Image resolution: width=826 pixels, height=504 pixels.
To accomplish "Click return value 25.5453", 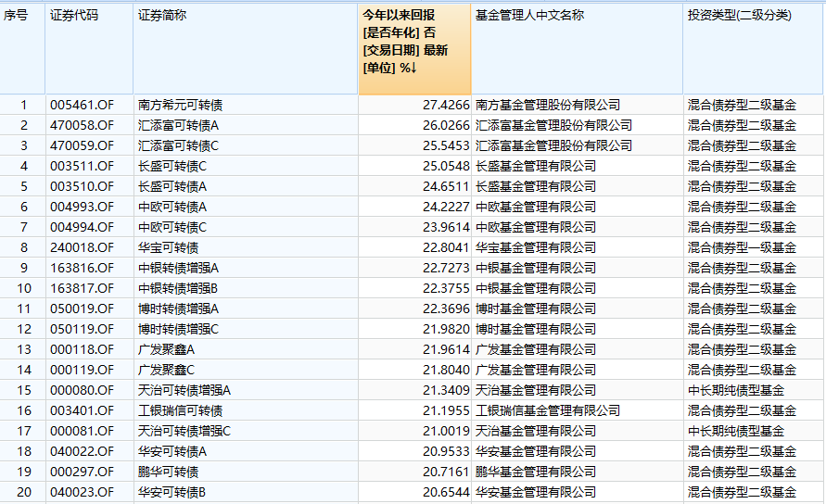I will 446,145.
